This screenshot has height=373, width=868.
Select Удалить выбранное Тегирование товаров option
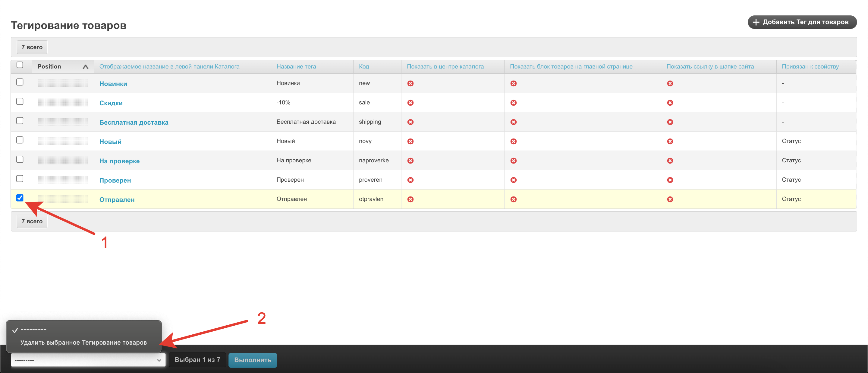click(x=83, y=342)
